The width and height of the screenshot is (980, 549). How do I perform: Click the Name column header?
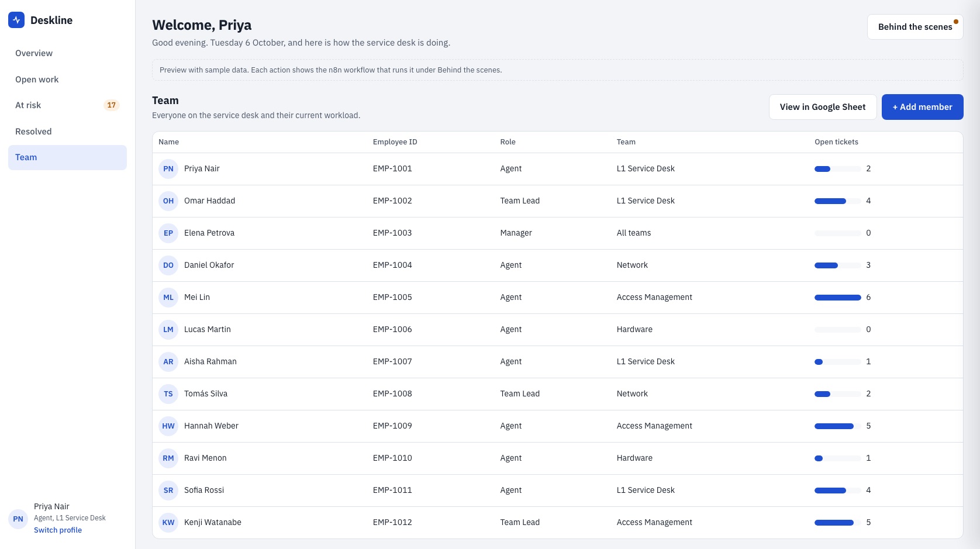(x=168, y=142)
